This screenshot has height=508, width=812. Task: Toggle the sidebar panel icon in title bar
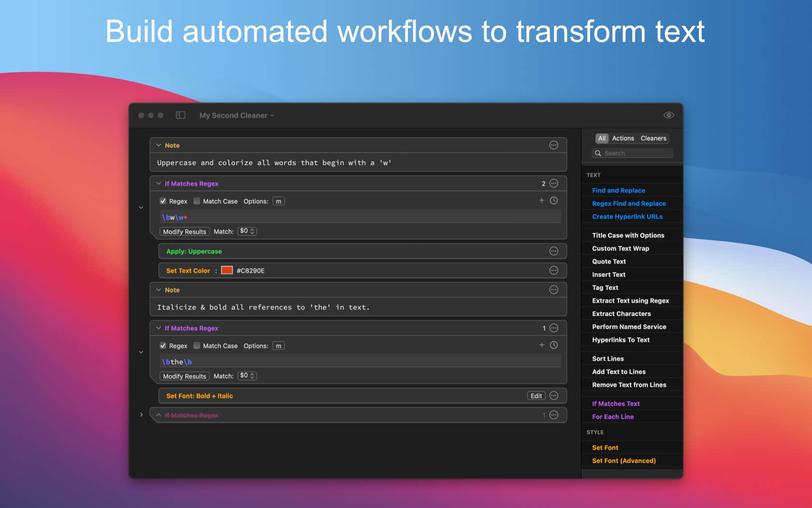coord(181,115)
